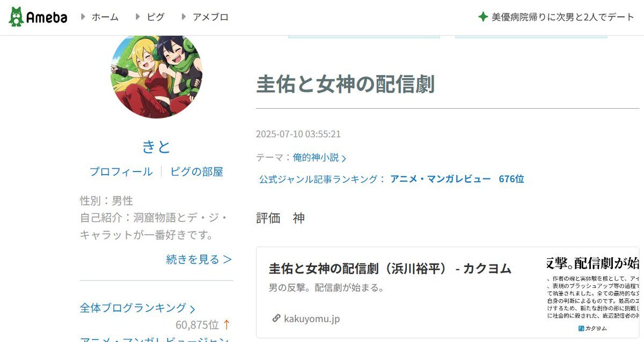
Task: Click the green sparkle icon in header
Action: coord(483,17)
